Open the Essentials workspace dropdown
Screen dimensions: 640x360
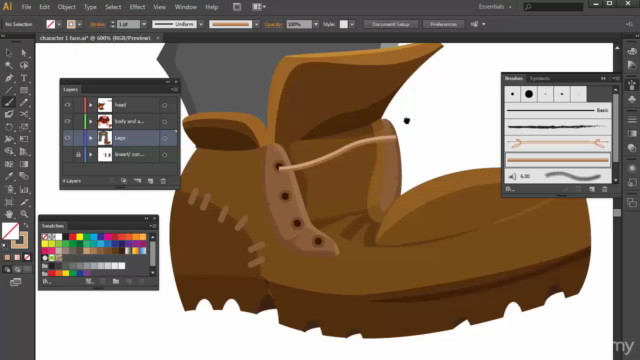coord(495,7)
